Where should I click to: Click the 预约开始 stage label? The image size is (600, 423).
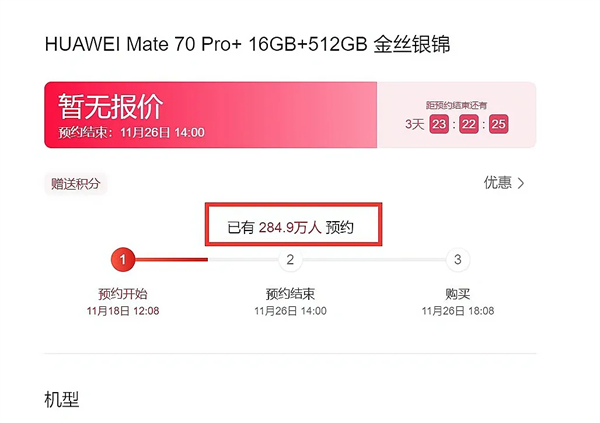click(x=123, y=294)
